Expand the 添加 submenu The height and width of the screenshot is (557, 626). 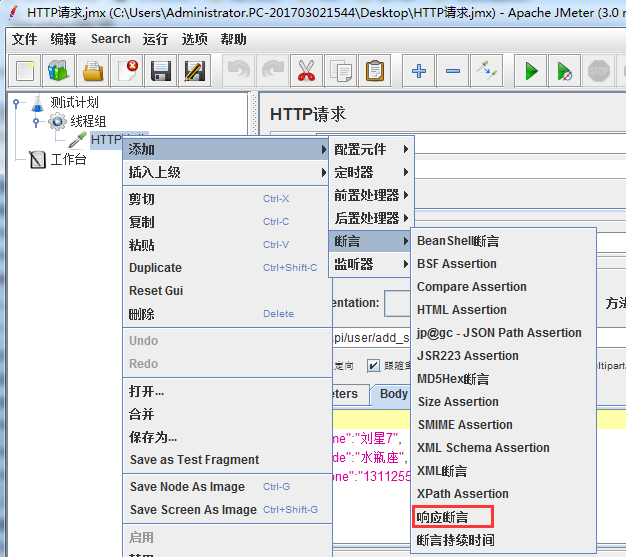pyautogui.click(x=226, y=149)
